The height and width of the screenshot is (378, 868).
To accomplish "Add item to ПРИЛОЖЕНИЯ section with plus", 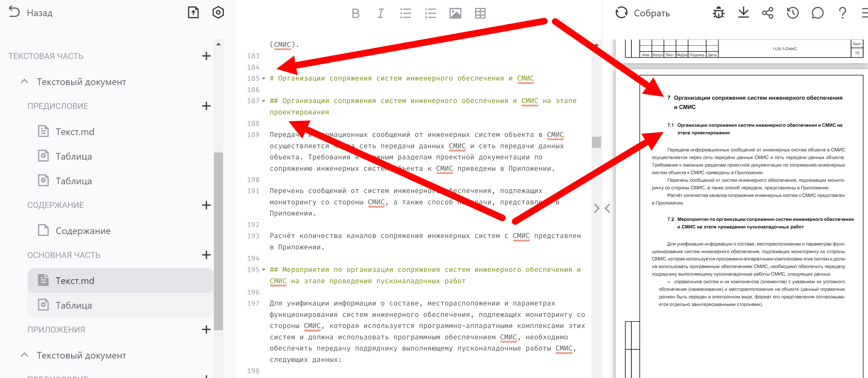I will point(206,329).
